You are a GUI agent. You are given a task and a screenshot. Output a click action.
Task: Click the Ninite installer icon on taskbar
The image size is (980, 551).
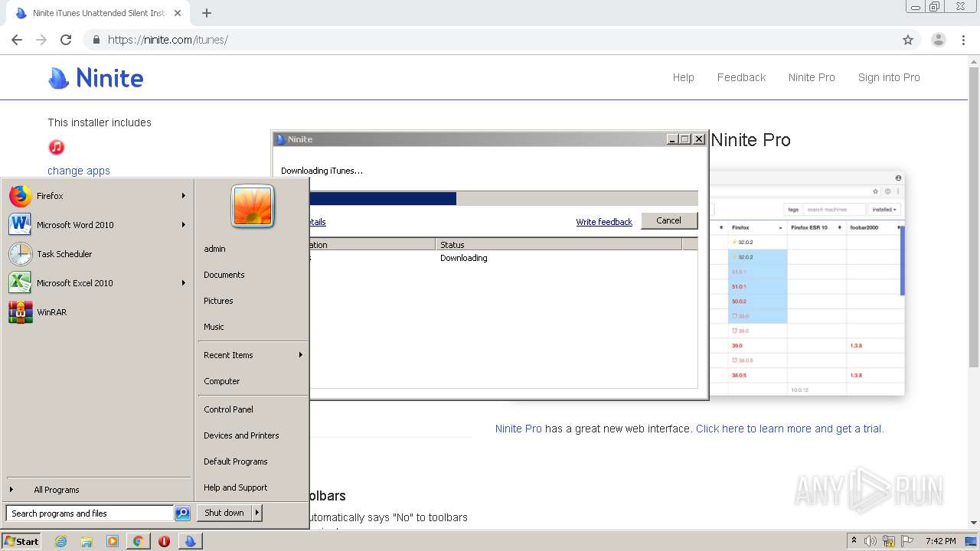190,541
